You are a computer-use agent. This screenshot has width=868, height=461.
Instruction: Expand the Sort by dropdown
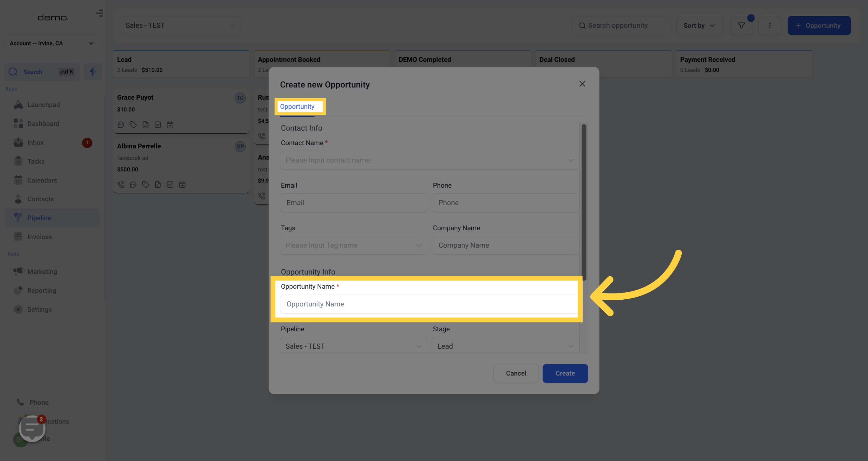[699, 26]
